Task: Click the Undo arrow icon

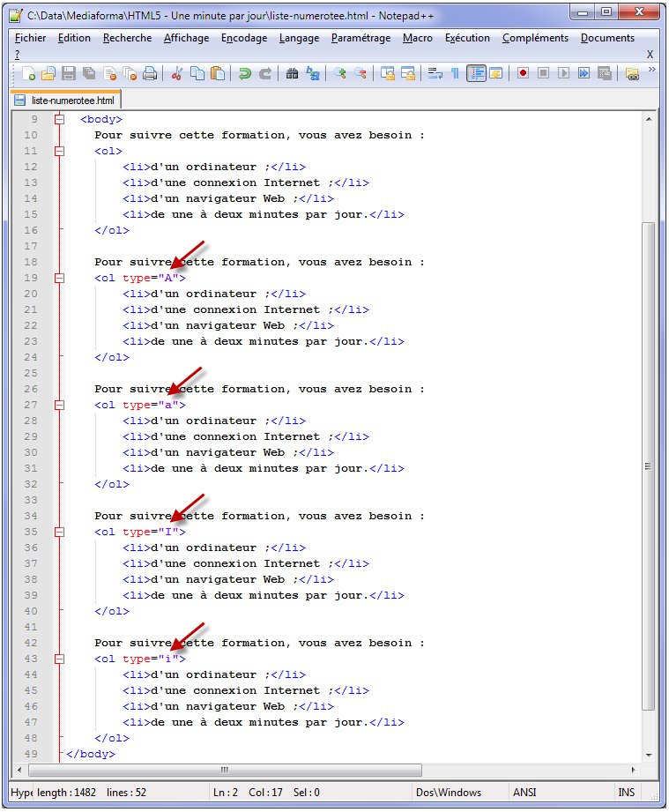Action: (x=244, y=74)
